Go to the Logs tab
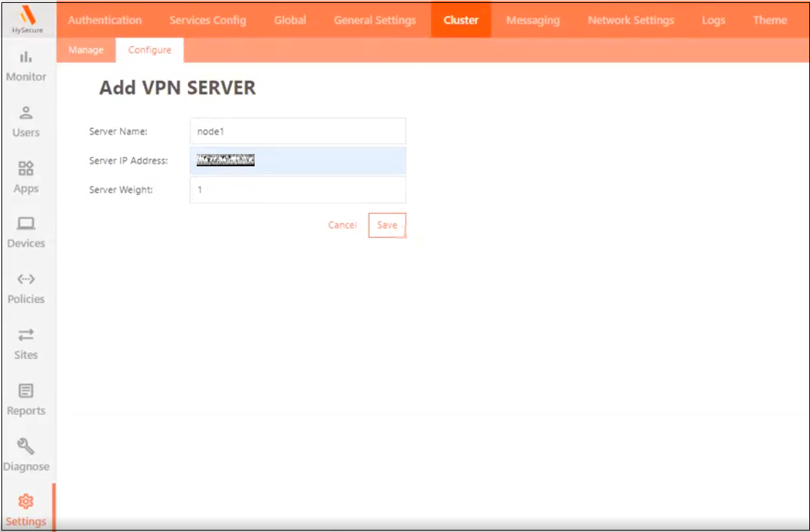The height and width of the screenshot is (532, 810). [713, 20]
